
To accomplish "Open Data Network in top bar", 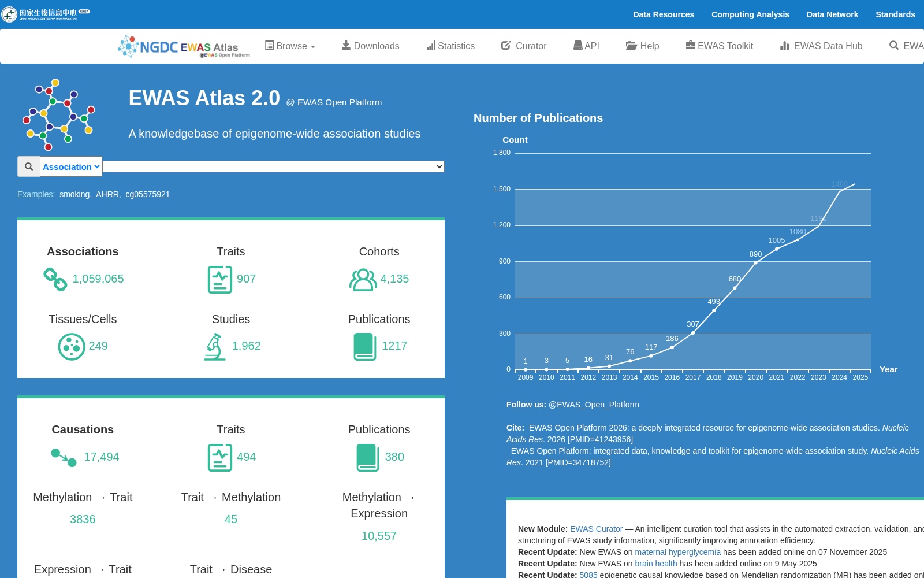I will pos(832,14).
